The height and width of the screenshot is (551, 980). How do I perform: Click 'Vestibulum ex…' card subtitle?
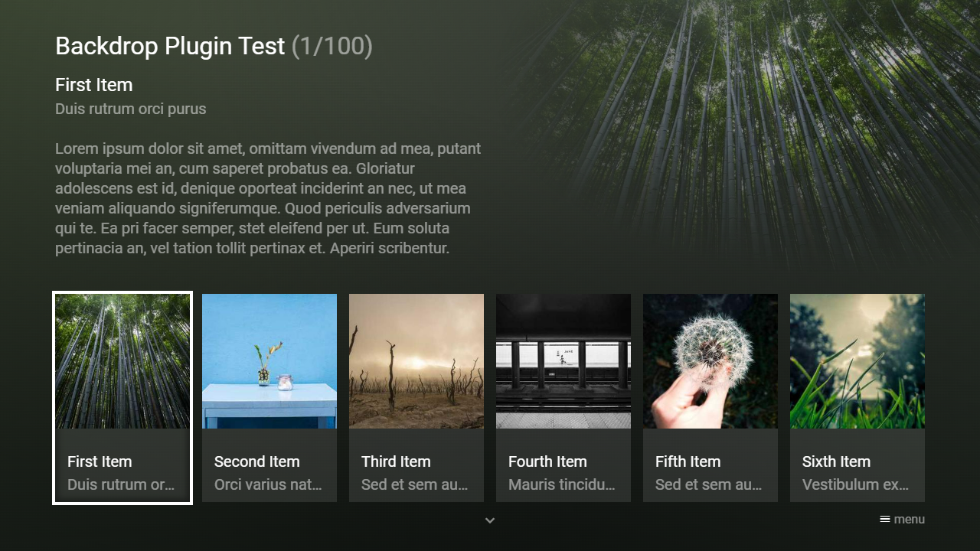point(856,484)
